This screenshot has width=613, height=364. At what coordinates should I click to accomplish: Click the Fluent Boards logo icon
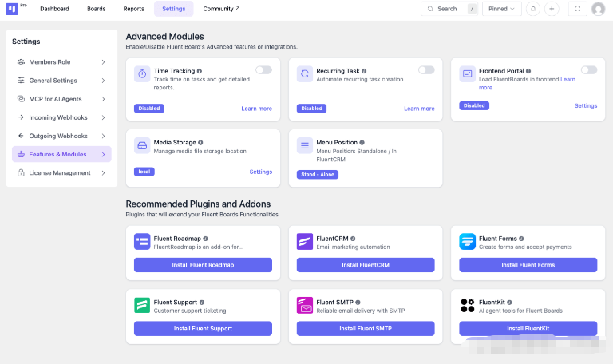(12, 9)
